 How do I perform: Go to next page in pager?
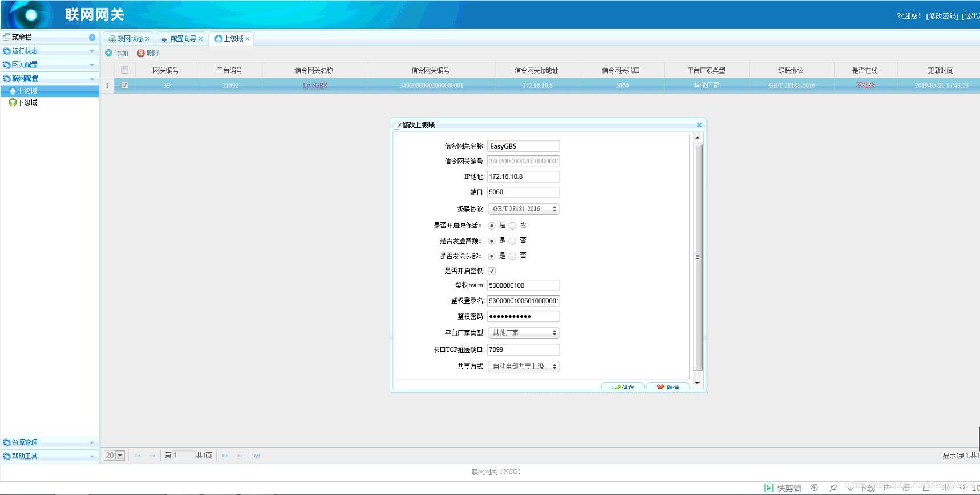pos(225,456)
